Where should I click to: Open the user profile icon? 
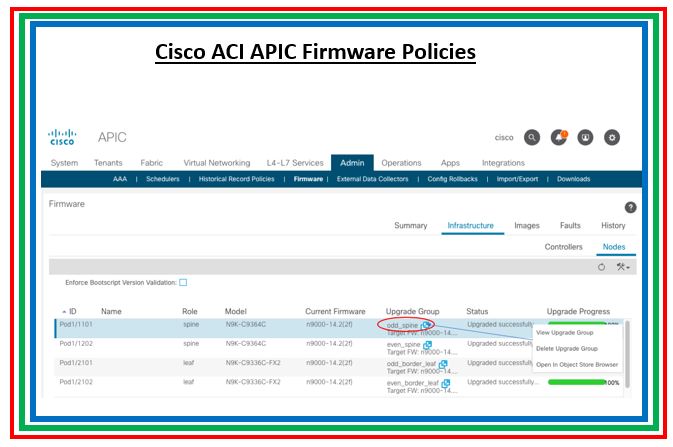(586, 138)
